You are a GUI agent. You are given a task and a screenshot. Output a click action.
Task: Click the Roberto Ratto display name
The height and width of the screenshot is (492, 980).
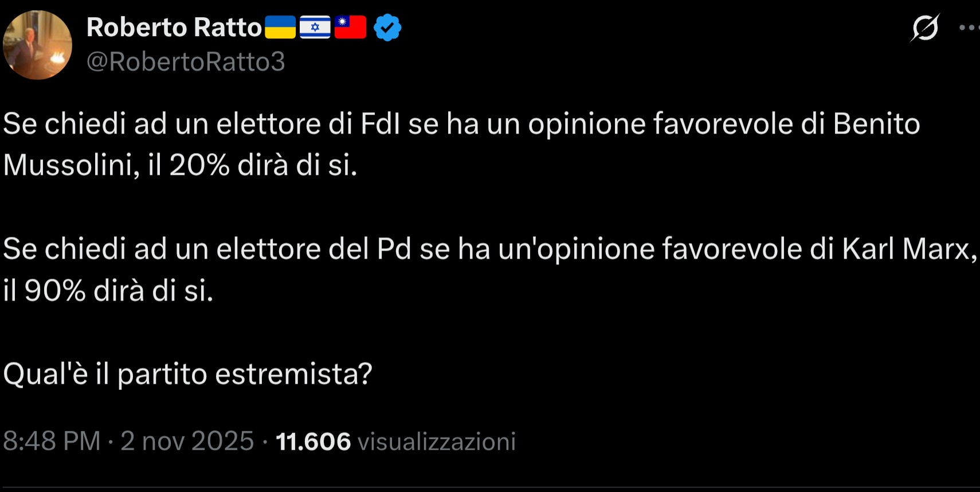tap(174, 28)
